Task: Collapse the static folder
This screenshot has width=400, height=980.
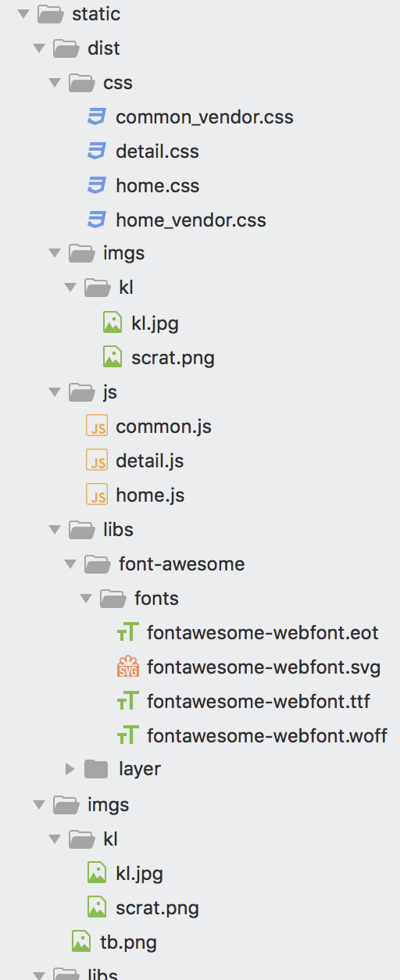Action: point(23,13)
